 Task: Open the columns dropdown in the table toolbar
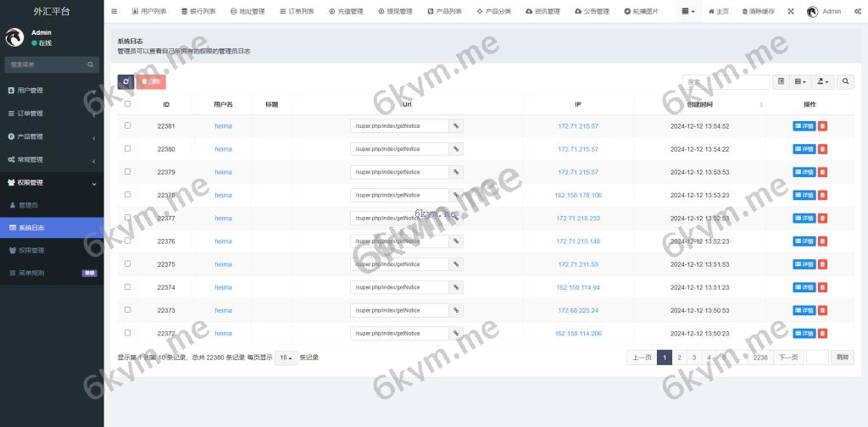point(799,82)
